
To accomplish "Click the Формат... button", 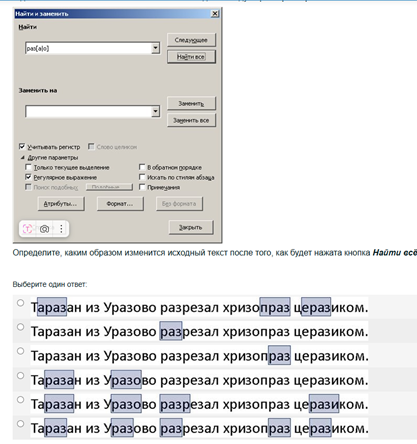I will coord(120,204).
